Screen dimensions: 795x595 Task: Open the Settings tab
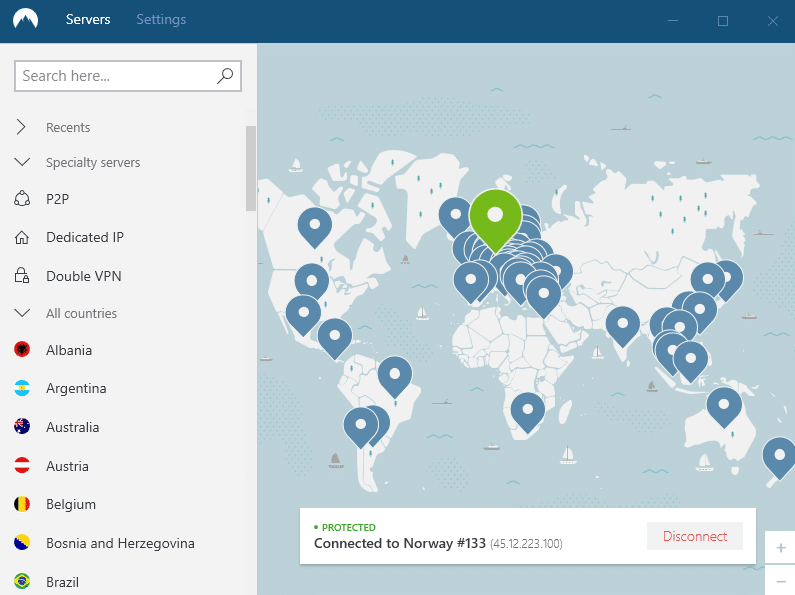161,19
